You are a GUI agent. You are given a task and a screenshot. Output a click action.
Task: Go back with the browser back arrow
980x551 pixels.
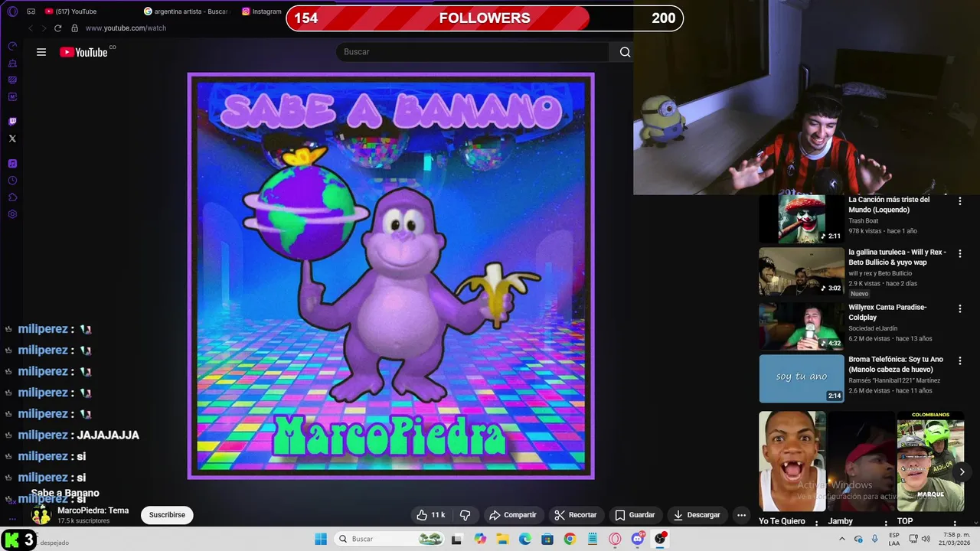31,28
